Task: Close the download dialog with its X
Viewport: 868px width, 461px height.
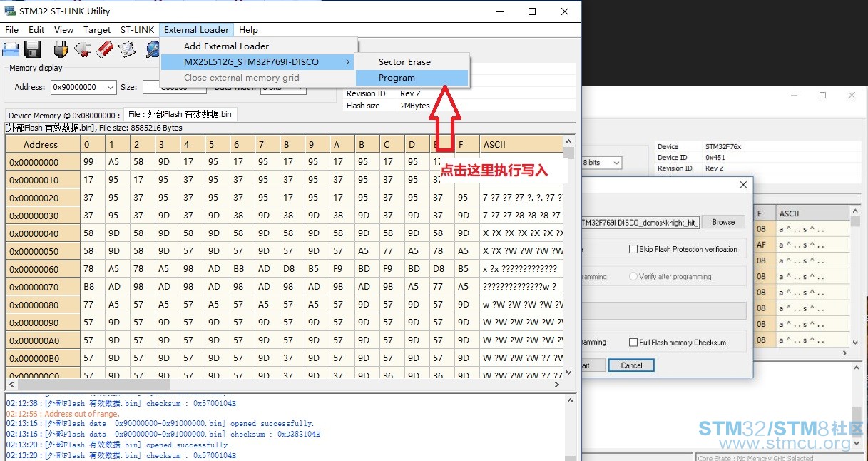Action: [x=743, y=185]
